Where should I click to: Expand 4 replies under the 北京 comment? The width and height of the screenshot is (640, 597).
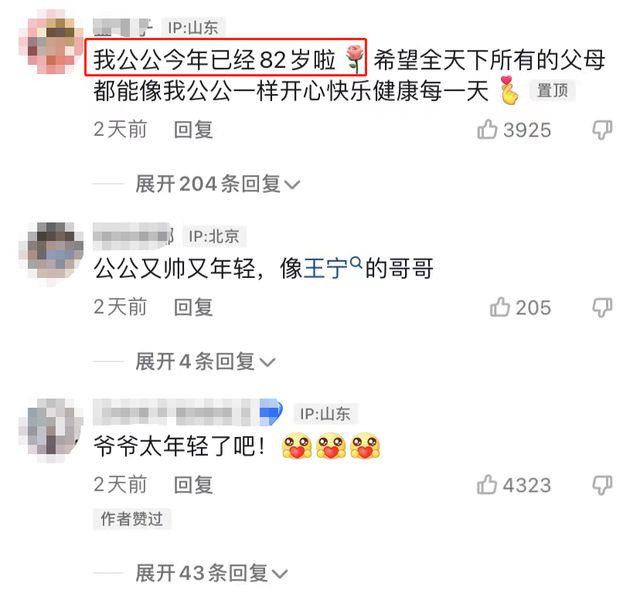pos(205,362)
